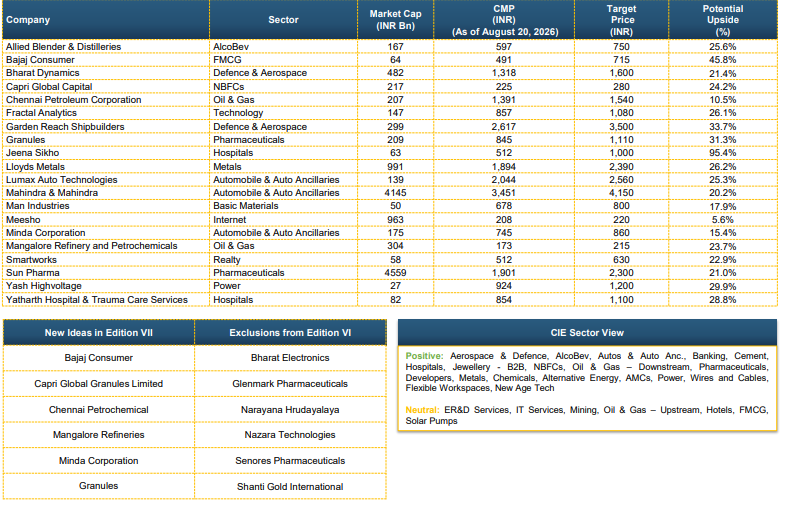This screenshot has width=807, height=506.
Task: Click the yellow Neutral label
Action: pyautogui.click(x=422, y=410)
